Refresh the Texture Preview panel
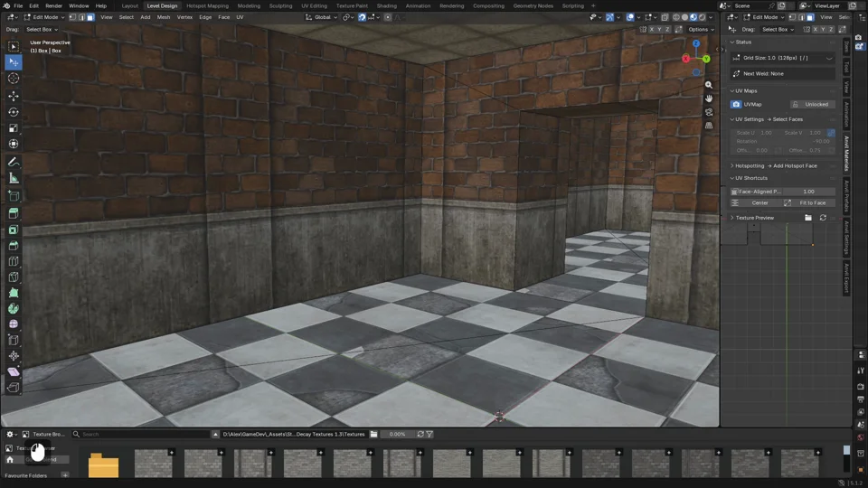 tap(823, 218)
